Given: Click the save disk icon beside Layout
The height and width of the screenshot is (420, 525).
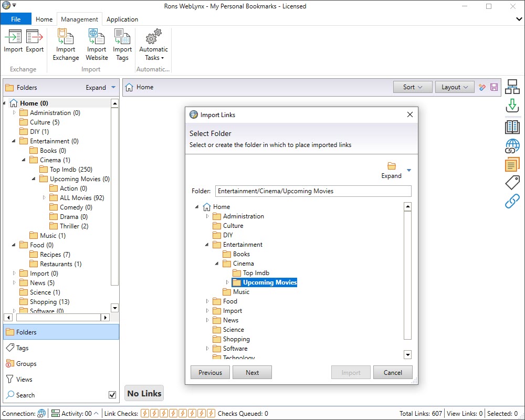Looking at the screenshot, I should click(x=494, y=87).
